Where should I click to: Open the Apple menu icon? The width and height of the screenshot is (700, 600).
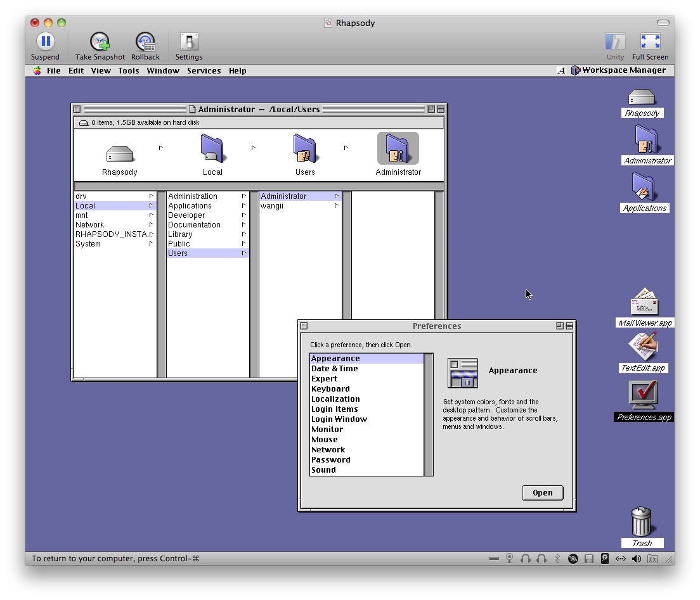(37, 70)
